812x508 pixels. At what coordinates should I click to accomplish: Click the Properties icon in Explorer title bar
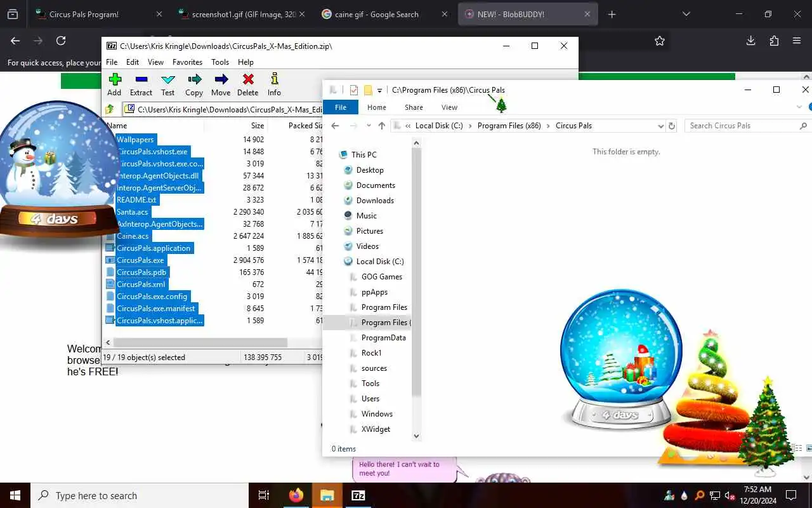click(x=353, y=90)
